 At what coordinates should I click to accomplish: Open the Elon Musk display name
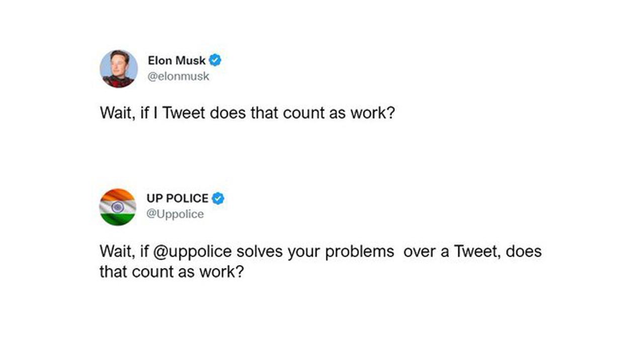pyautogui.click(x=177, y=61)
